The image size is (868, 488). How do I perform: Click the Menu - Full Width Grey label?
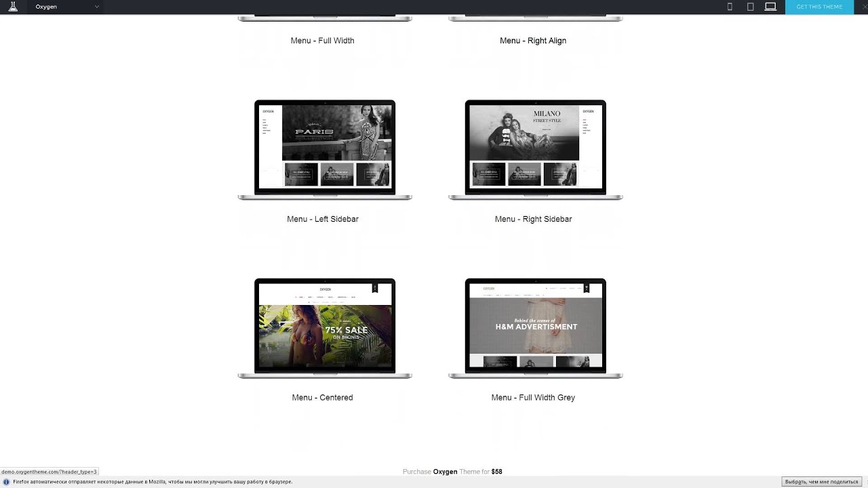(x=533, y=397)
